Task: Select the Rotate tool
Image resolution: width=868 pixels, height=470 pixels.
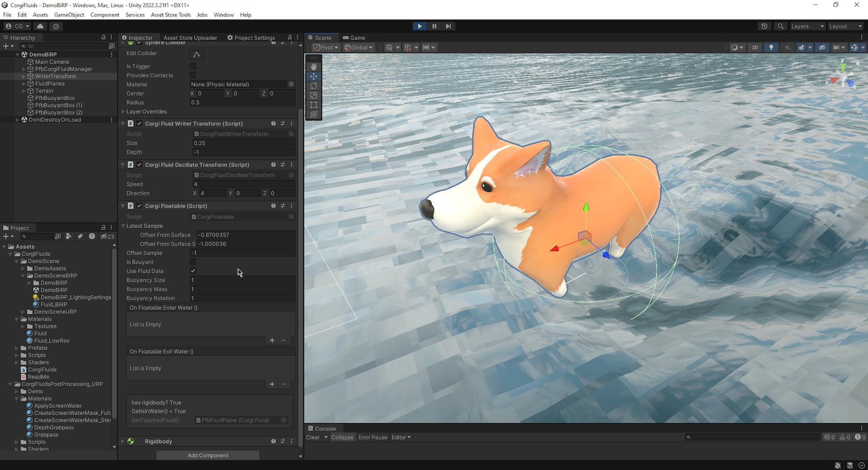Action: point(314,85)
